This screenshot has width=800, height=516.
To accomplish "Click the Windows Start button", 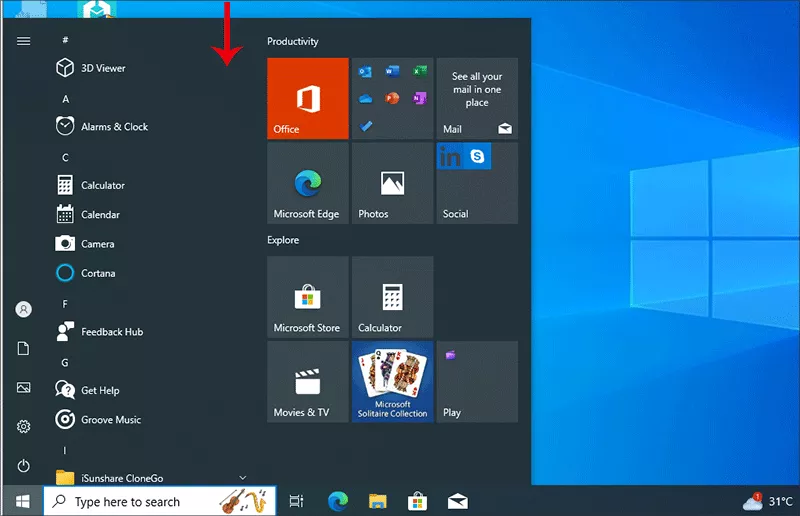I will pos(22,502).
